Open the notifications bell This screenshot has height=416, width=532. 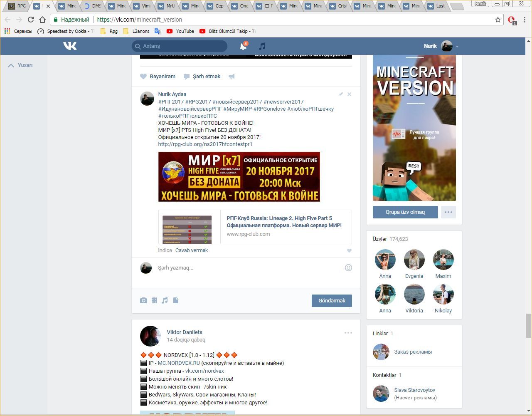pyautogui.click(x=243, y=46)
